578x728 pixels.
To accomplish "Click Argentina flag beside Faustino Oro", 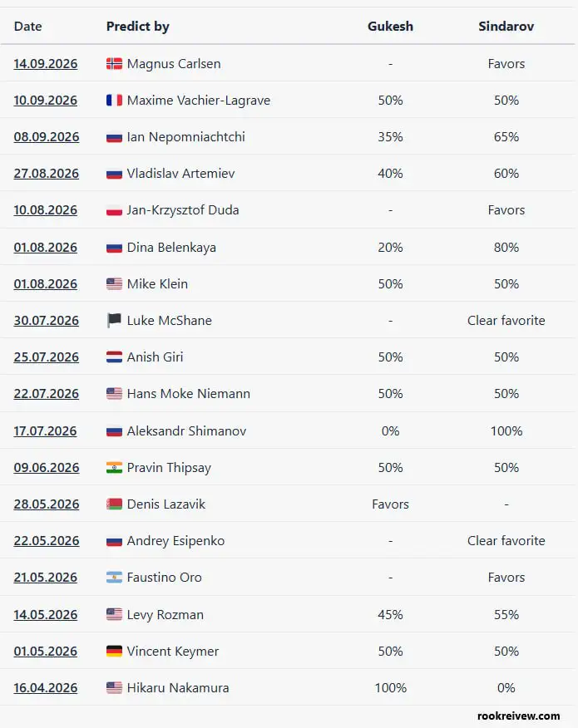I will click(114, 578).
